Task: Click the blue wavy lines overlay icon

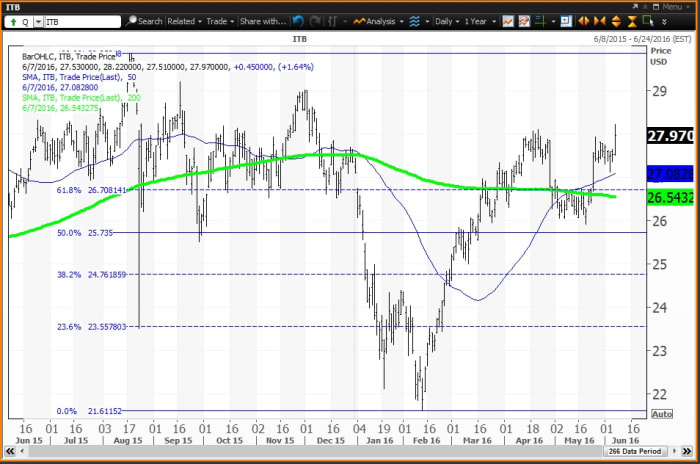Action: pos(415,21)
